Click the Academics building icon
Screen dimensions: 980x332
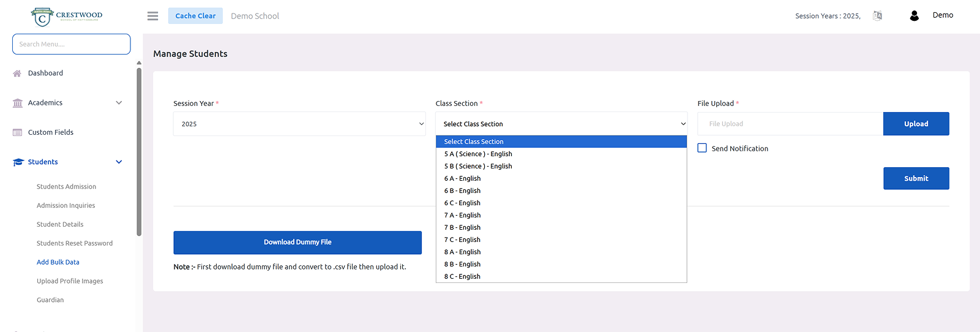click(x=17, y=103)
